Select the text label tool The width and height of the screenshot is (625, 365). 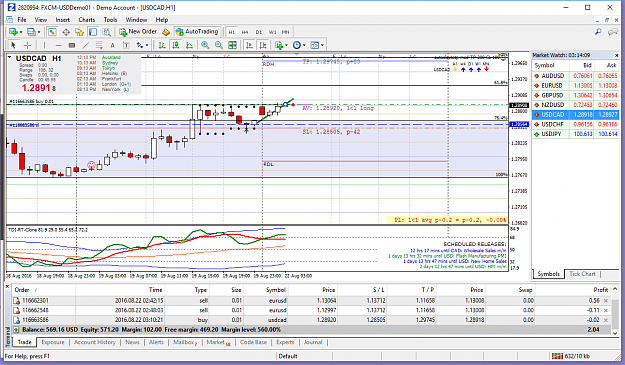(x=126, y=45)
